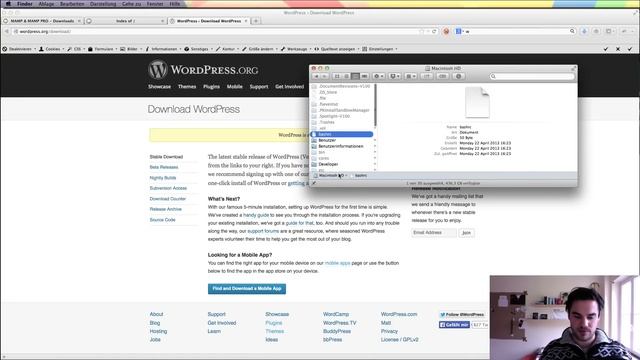
Task: Click the browser downloads arrow icon
Action: [584, 31]
